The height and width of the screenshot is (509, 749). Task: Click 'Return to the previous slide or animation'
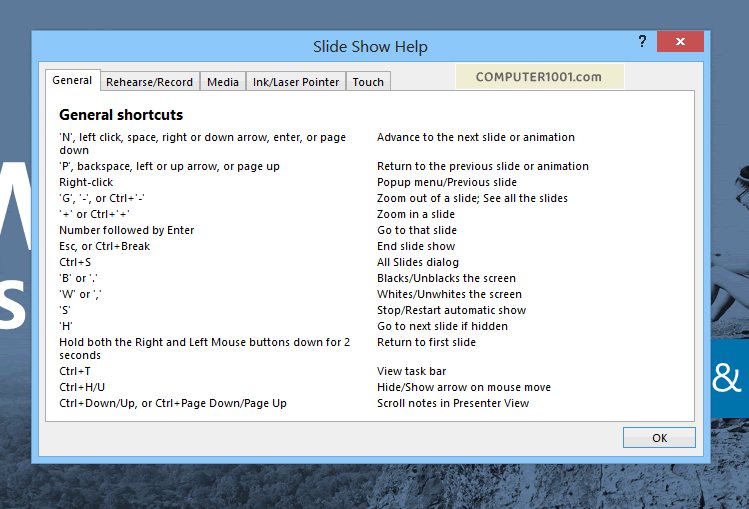click(483, 166)
